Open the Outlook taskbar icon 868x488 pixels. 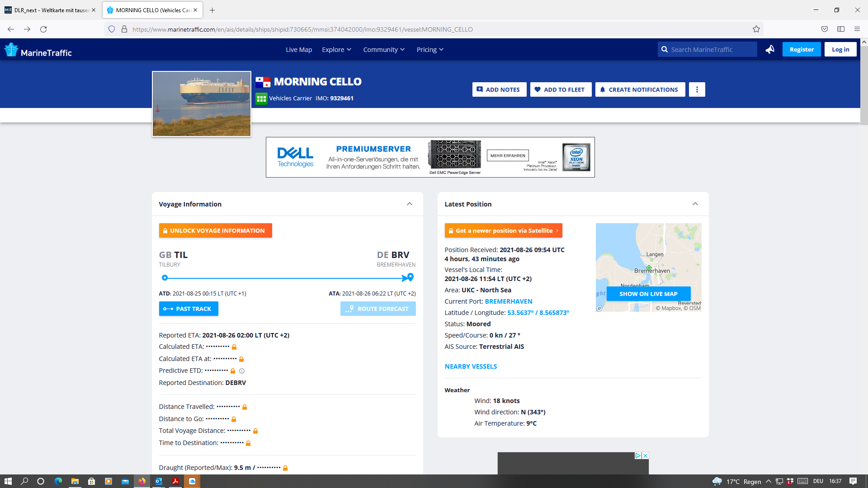pyautogui.click(x=159, y=481)
